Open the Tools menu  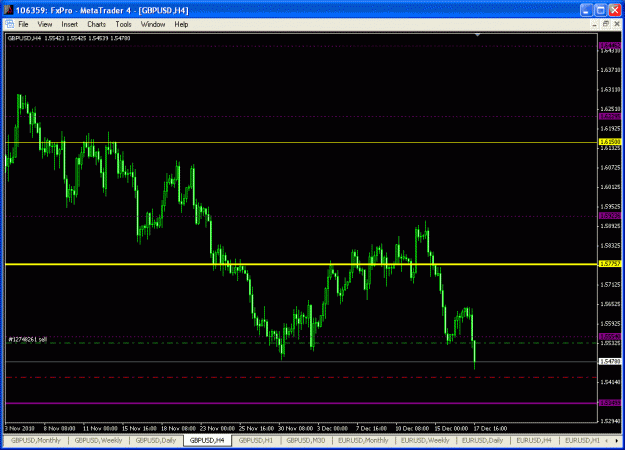tap(123, 24)
